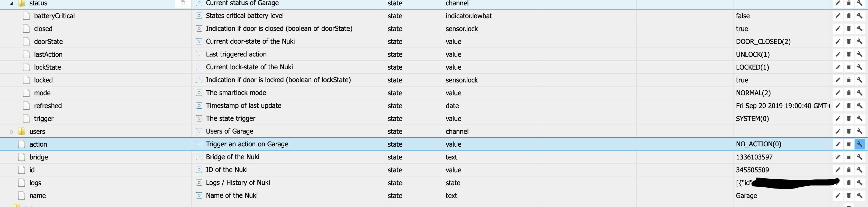Click the LOCKED(1) value of lockState
The image size is (868, 207).
click(x=752, y=67)
